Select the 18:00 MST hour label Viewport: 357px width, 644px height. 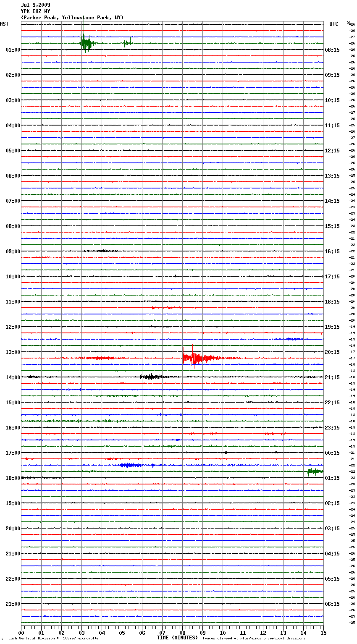pos(13,478)
